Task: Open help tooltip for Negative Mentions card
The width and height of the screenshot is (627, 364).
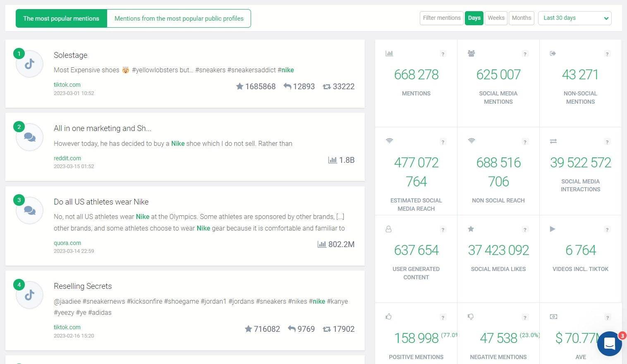Action: (525, 318)
